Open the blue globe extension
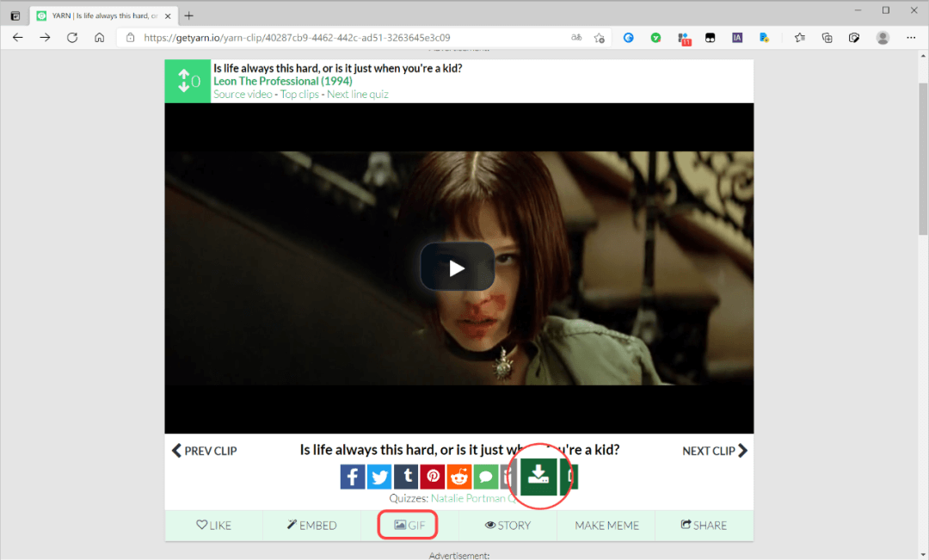This screenshot has width=929, height=560. click(629, 37)
